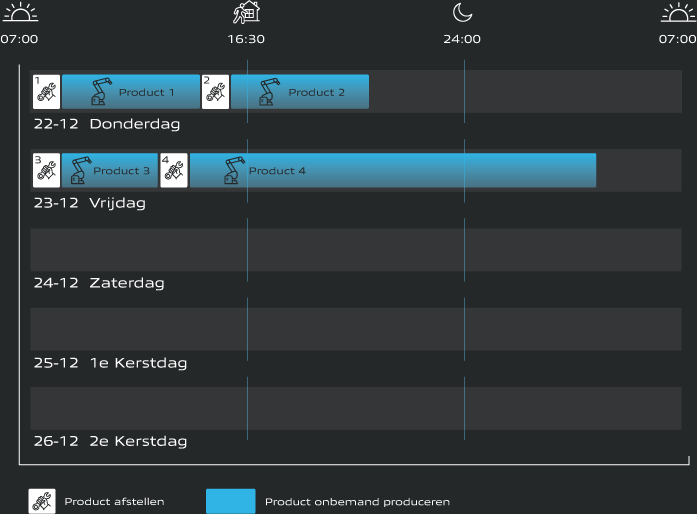Click the 23-12 Vrijdag day label
The height and width of the screenshot is (514, 697).
click(x=89, y=203)
